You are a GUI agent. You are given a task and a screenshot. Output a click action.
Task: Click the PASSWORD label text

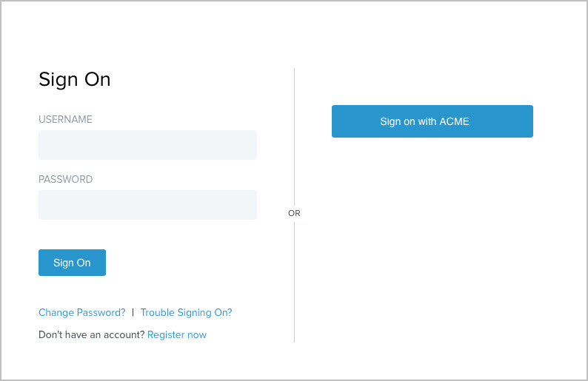point(65,179)
